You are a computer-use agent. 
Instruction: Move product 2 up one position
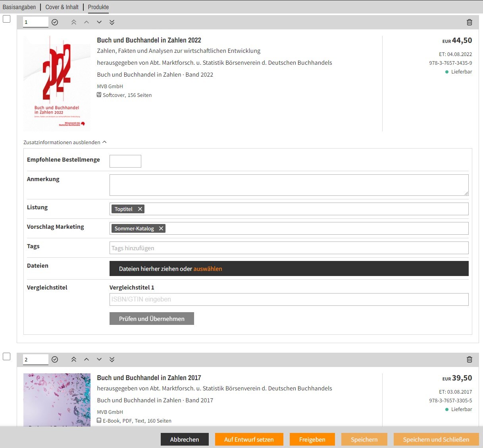(87, 359)
